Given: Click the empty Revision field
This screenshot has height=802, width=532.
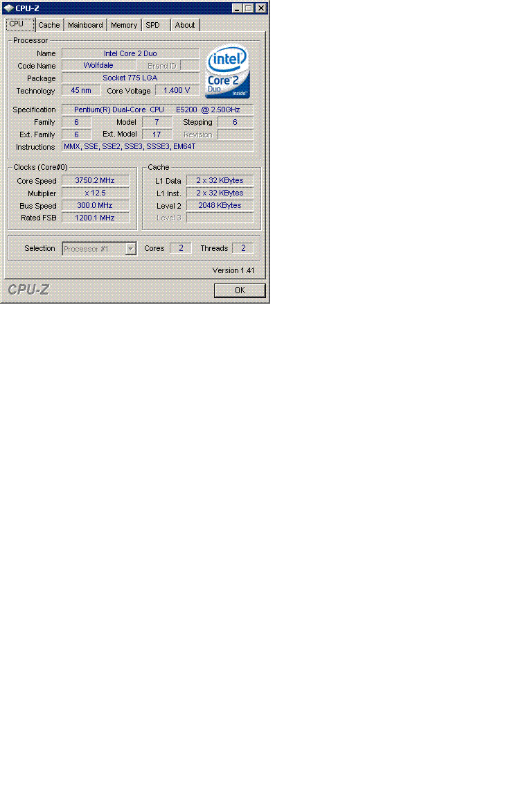Looking at the screenshot, I should [x=235, y=134].
